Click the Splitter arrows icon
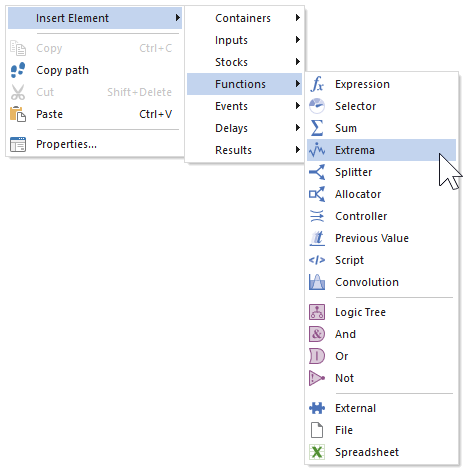This screenshot has height=474, width=471. (317, 172)
